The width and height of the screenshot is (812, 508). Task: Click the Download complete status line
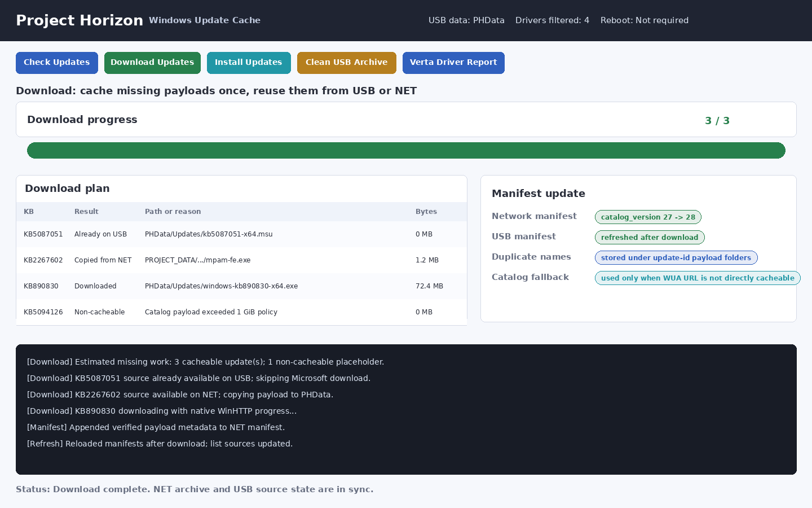tap(195, 489)
